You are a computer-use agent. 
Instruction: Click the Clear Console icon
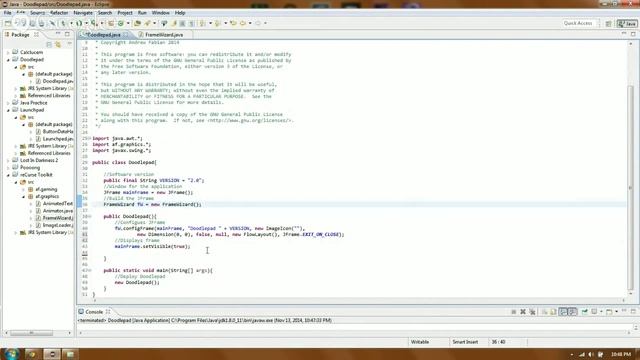coord(544,312)
